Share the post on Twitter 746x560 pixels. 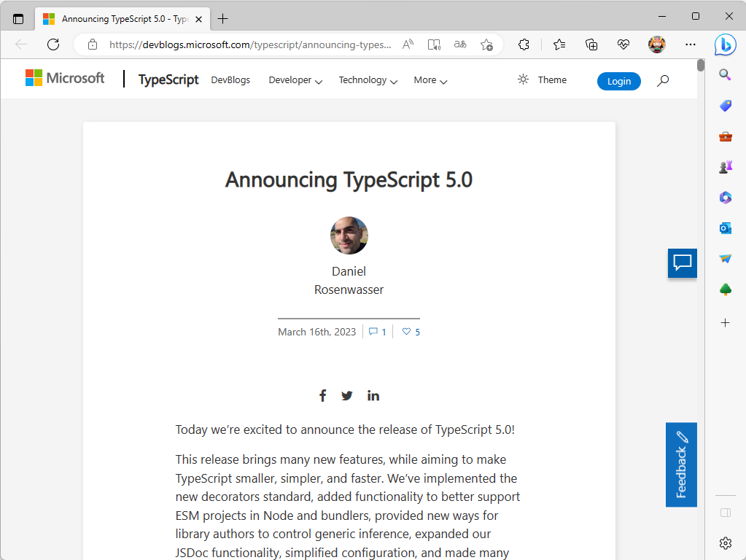[347, 396]
